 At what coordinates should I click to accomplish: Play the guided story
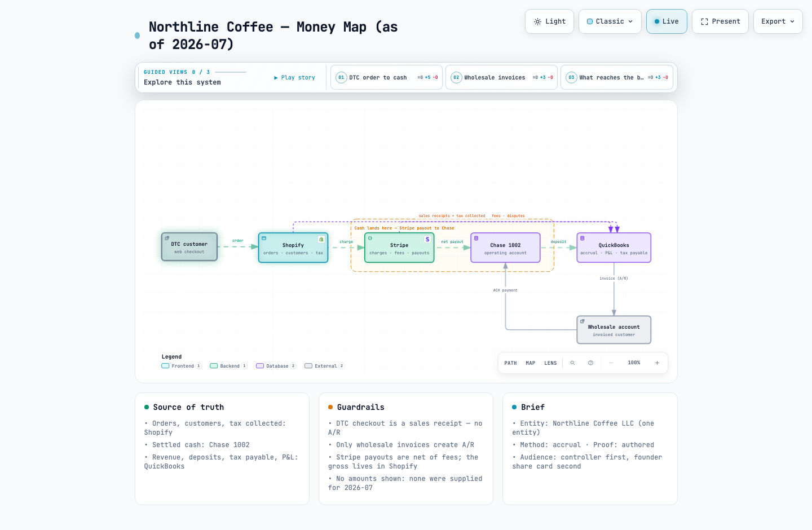294,78
